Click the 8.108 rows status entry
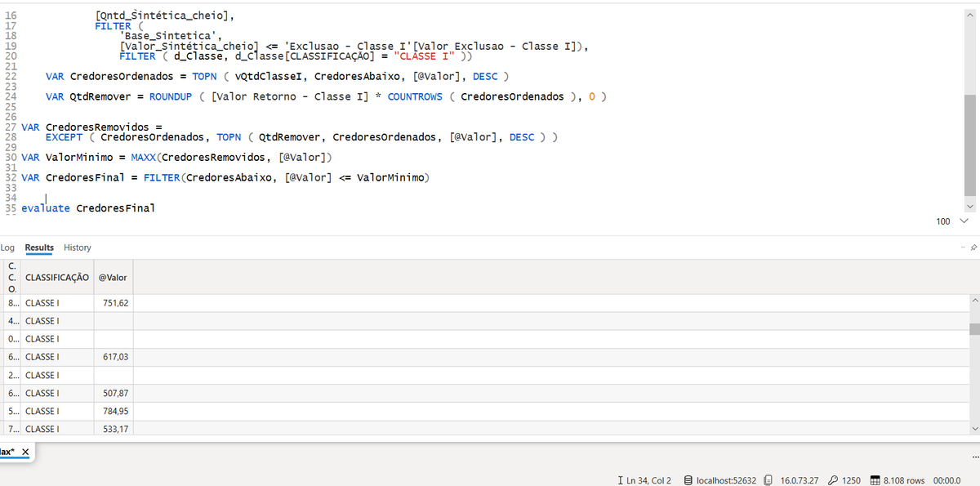 pyautogui.click(x=904, y=480)
